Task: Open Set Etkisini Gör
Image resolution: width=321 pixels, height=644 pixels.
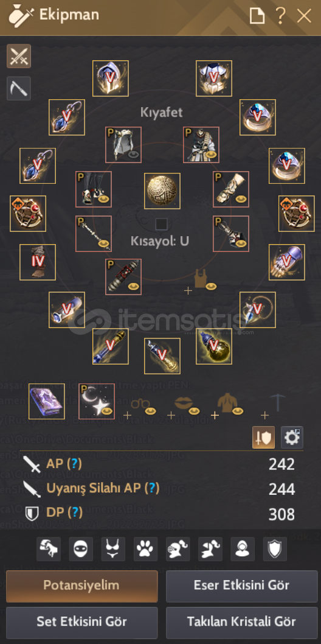Action: coord(81,622)
